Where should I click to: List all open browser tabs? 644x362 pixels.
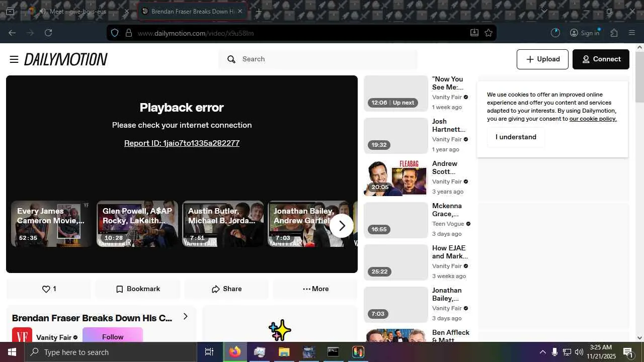click(x=544, y=11)
